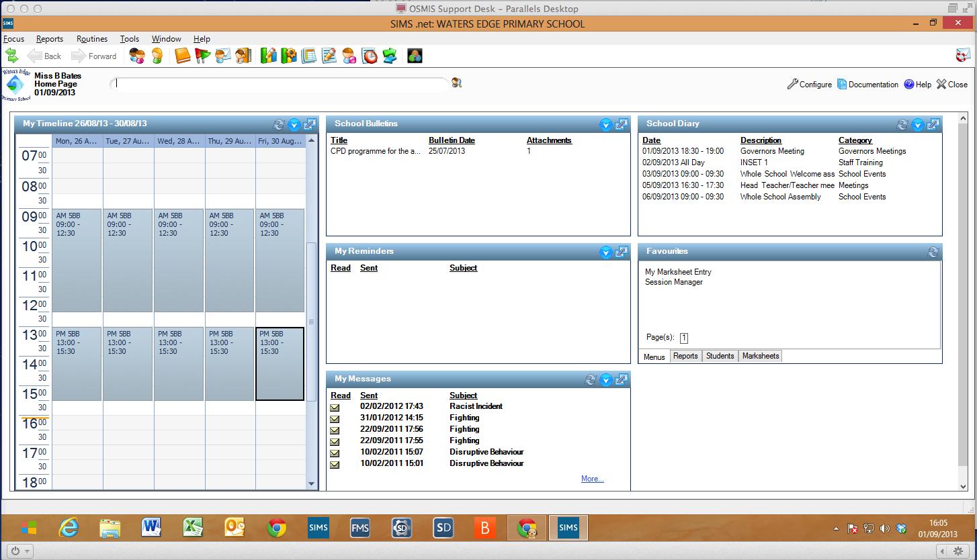Open the Routines menu
This screenshot has width=977, height=560.
(x=91, y=39)
